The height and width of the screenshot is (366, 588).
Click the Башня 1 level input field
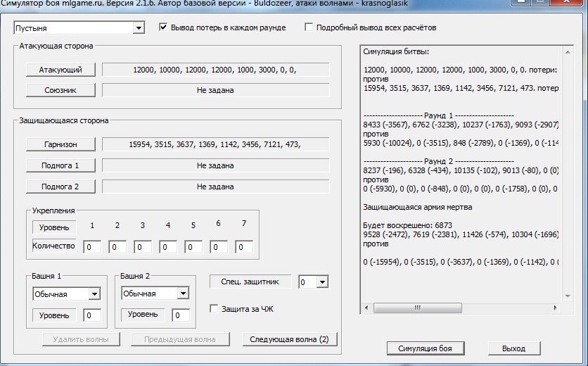pos(92,315)
